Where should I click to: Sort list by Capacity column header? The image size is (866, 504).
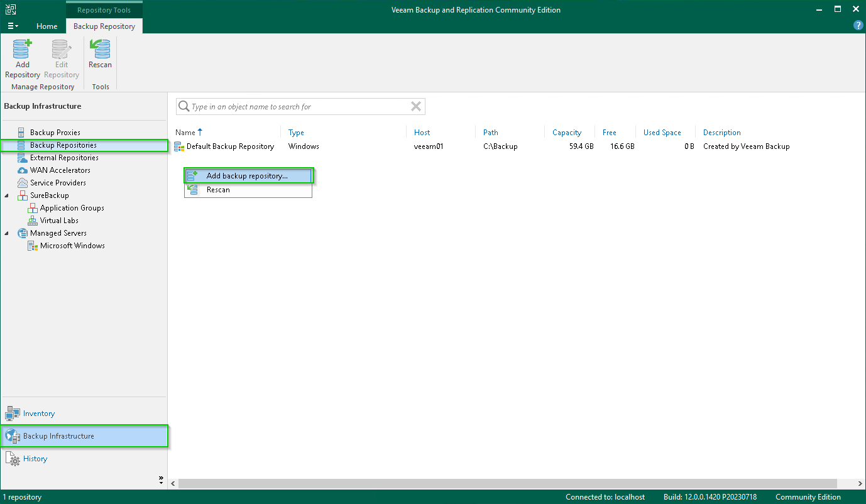tap(566, 133)
